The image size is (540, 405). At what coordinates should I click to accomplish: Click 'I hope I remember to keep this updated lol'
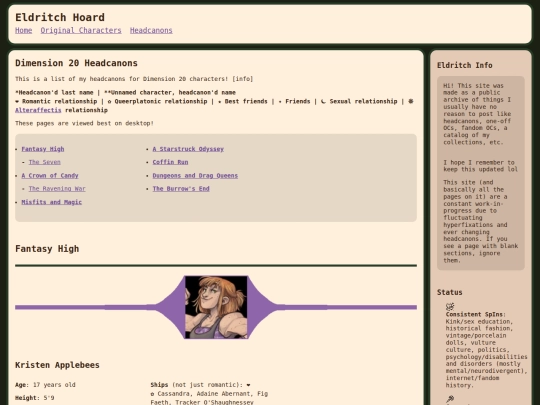[x=480, y=166]
